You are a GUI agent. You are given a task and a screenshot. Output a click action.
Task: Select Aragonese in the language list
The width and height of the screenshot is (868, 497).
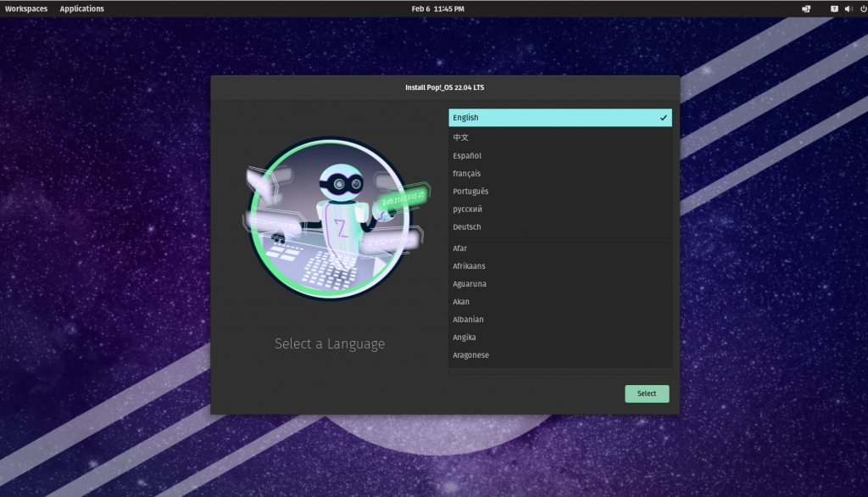560,355
